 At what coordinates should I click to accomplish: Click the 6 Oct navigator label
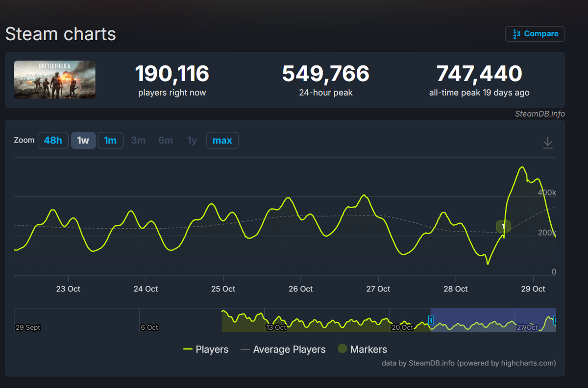(x=149, y=327)
